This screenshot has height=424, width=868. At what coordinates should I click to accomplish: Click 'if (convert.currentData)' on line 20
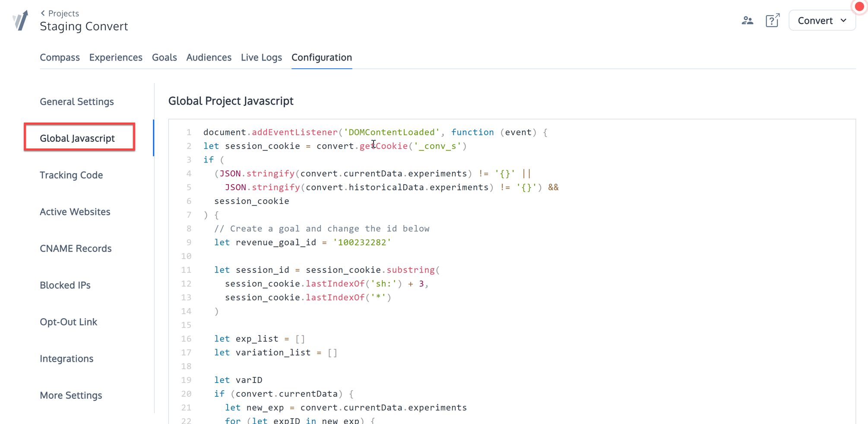[x=279, y=394]
